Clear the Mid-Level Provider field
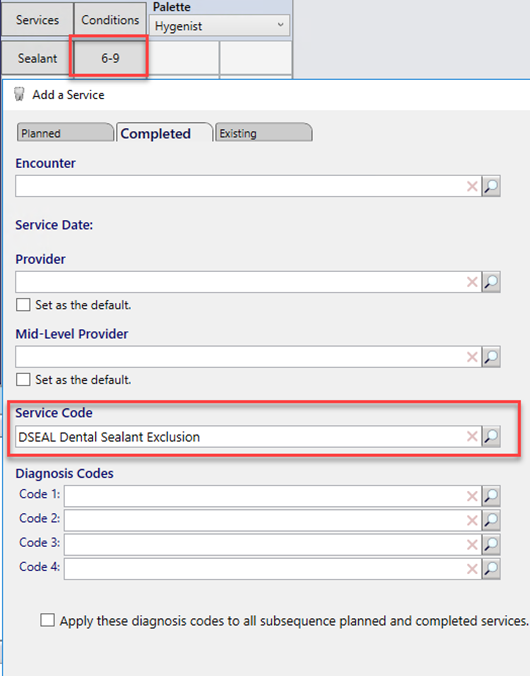The height and width of the screenshot is (676, 530). point(472,357)
